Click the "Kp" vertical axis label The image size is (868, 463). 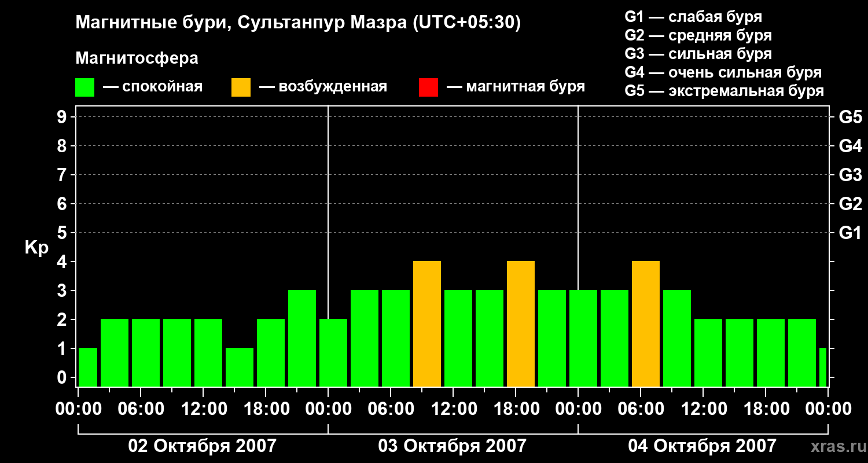click(36, 248)
